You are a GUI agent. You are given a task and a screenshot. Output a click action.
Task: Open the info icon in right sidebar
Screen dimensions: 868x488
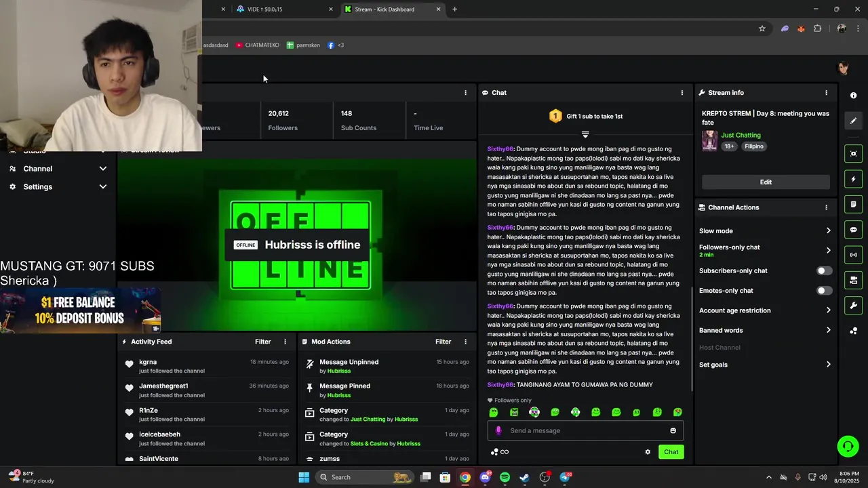(853, 96)
